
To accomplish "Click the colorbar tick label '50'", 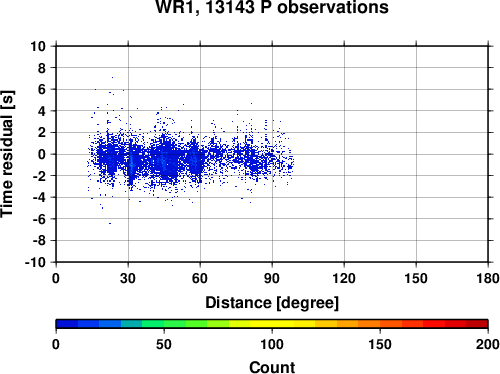I will point(164,344).
